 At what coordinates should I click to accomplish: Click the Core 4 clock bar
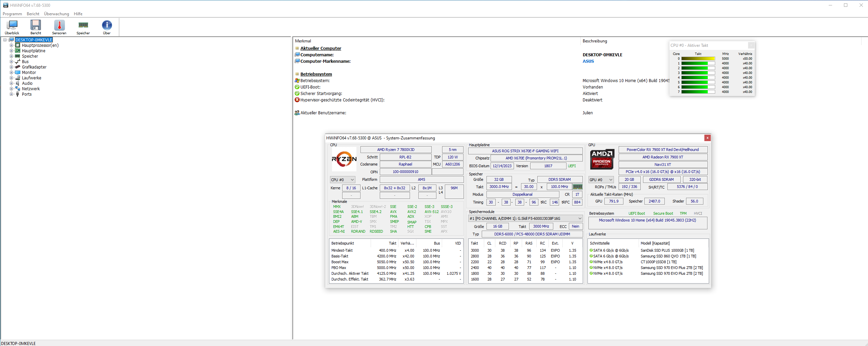pos(698,78)
